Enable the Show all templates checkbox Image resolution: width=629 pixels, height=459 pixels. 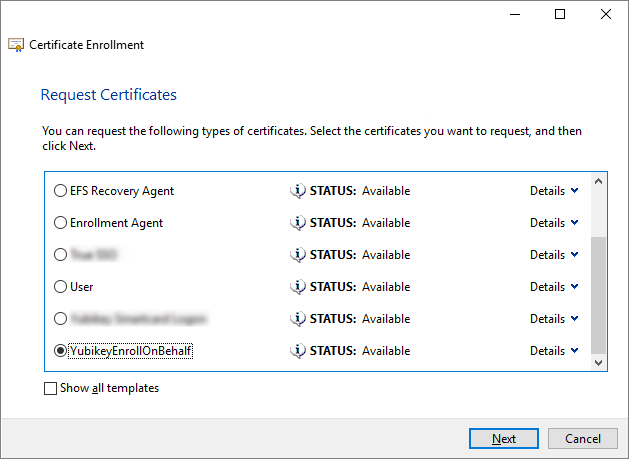51,389
